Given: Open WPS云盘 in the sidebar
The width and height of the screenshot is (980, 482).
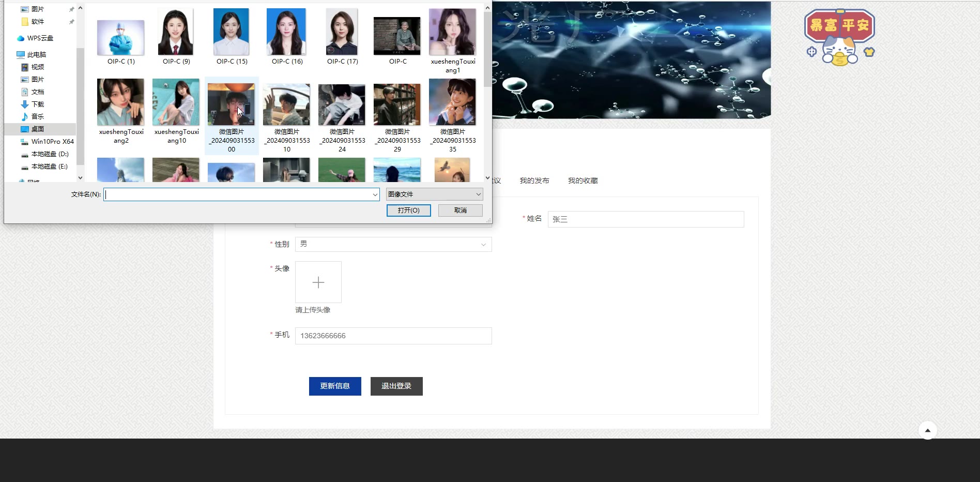Looking at the screenshot, I should click(x=40, y=38).
